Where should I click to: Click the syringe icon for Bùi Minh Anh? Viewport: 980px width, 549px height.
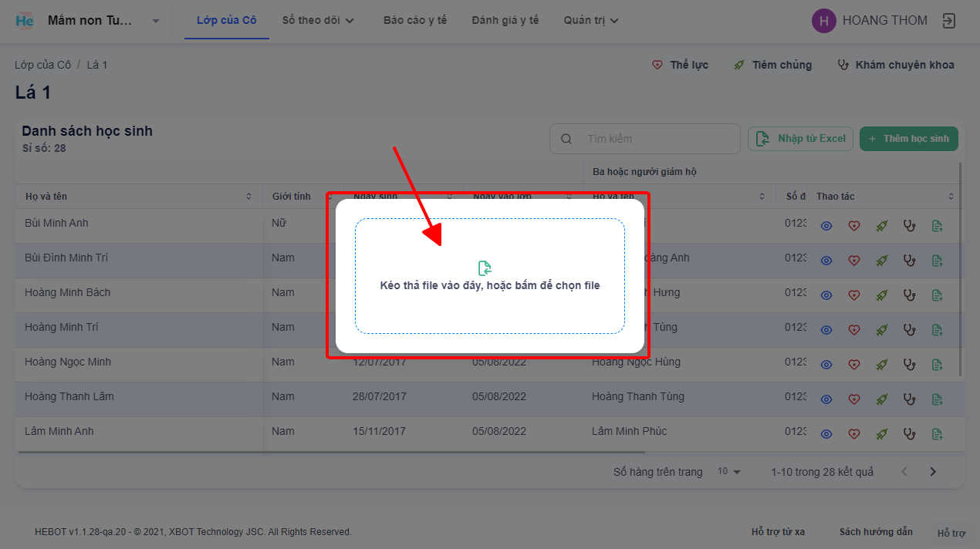(881, 226)
